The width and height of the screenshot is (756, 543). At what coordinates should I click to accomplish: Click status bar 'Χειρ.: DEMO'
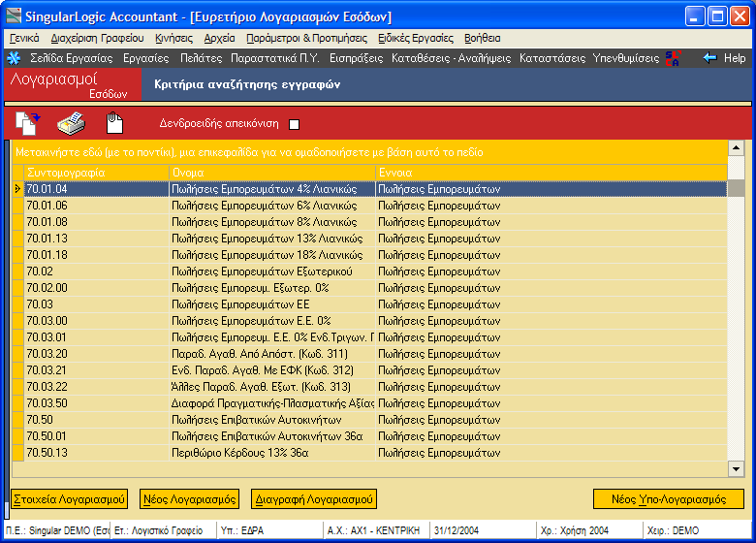697,530
